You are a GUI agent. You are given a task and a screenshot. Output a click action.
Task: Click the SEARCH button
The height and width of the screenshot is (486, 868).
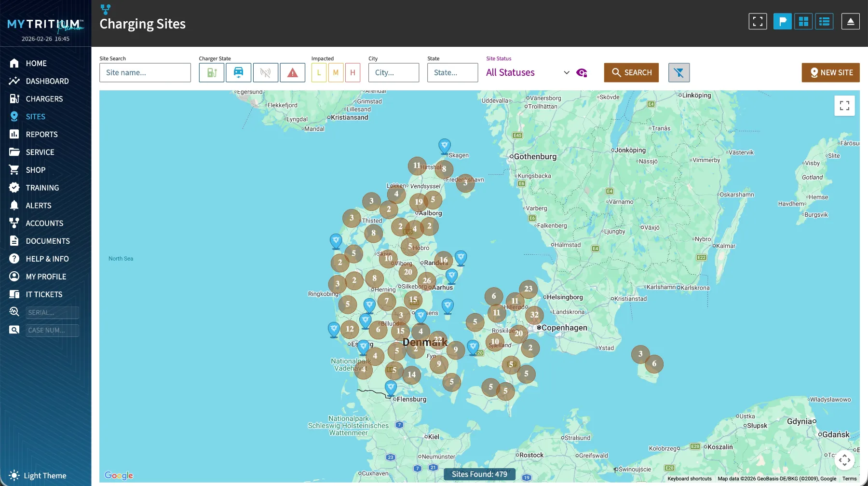tap(631, 72)
